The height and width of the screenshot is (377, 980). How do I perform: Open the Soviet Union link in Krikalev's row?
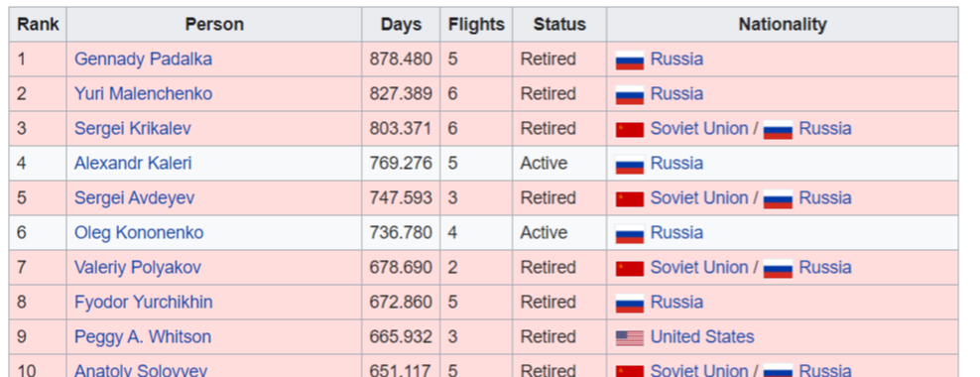698,129
